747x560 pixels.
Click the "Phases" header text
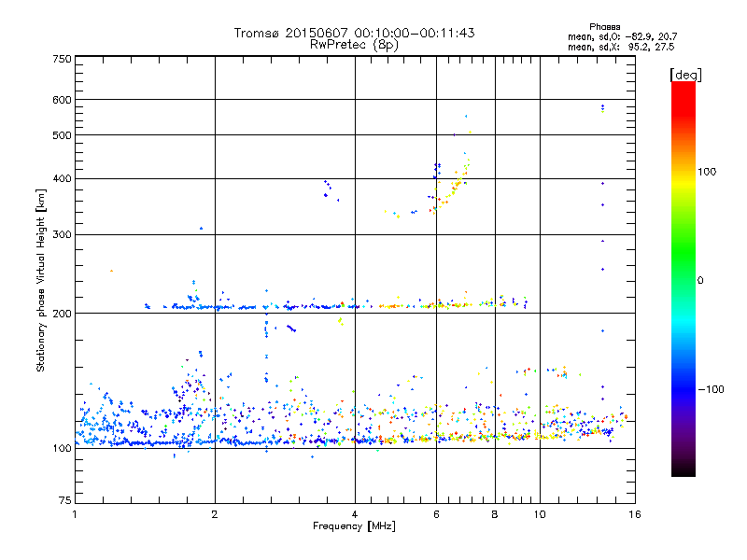point(604,27)
